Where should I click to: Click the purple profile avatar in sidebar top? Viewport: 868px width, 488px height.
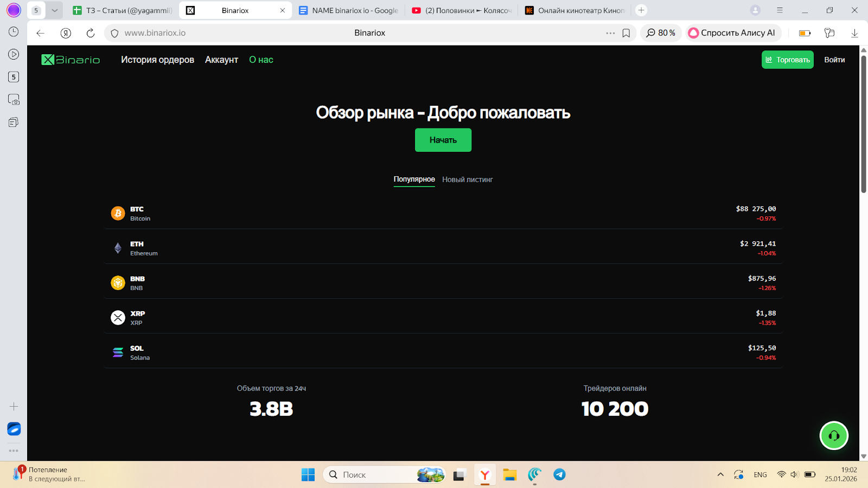coord(14,10)
